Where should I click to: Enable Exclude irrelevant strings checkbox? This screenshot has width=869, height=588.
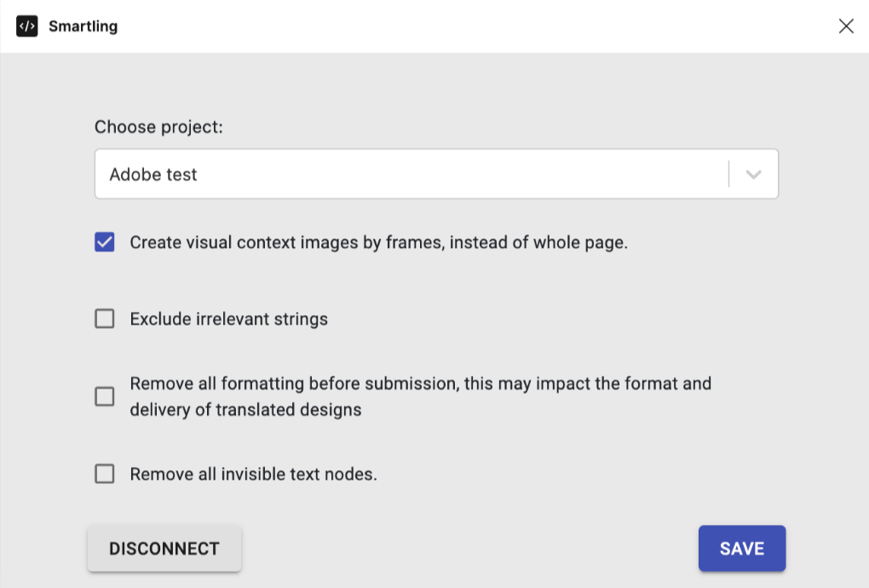105,319
